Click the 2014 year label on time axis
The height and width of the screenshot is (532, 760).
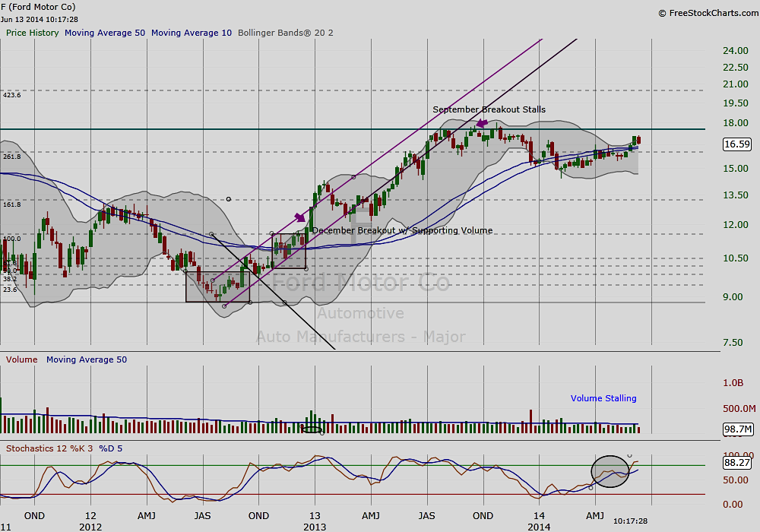coord(539,527)
